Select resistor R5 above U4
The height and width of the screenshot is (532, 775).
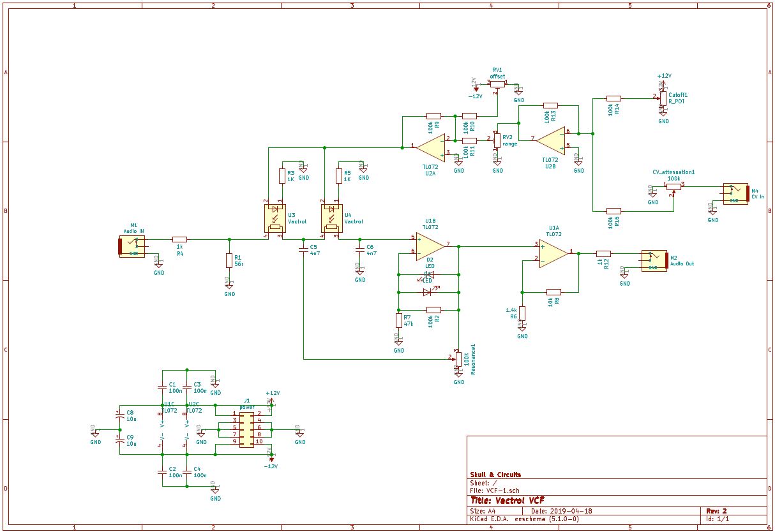click(x=338, y=175)
